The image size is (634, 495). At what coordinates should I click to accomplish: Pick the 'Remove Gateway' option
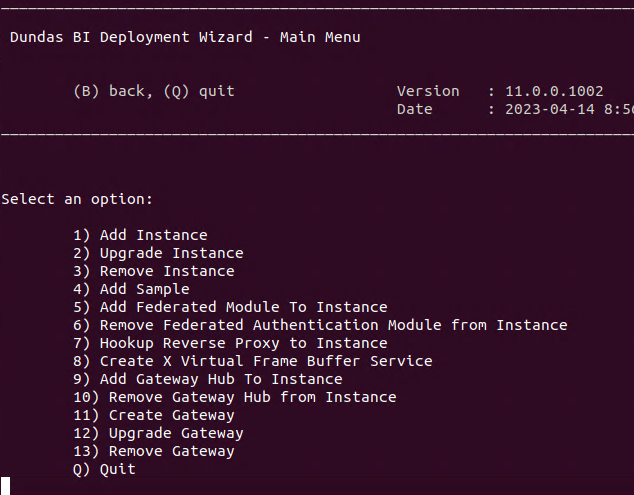click(154, 451)
